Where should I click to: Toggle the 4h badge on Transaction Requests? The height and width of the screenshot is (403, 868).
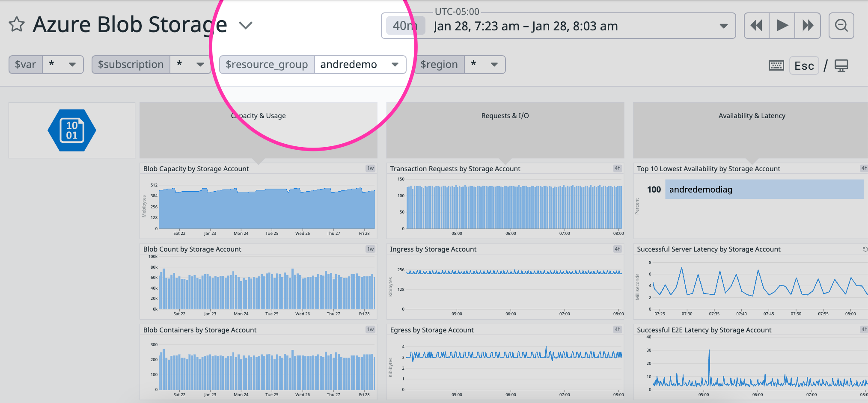pos(617,168)
